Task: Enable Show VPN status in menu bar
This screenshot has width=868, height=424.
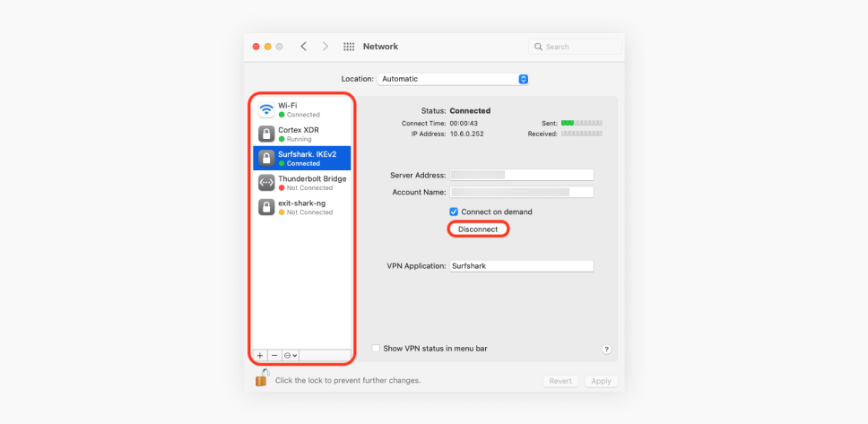Action: point(377,349)
